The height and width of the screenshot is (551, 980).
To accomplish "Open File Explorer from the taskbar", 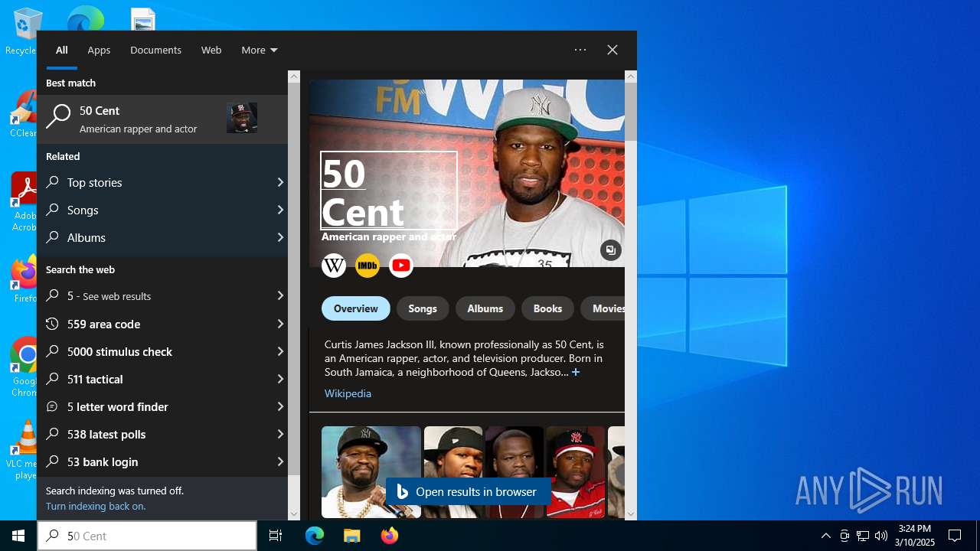I will click(351, 536).
